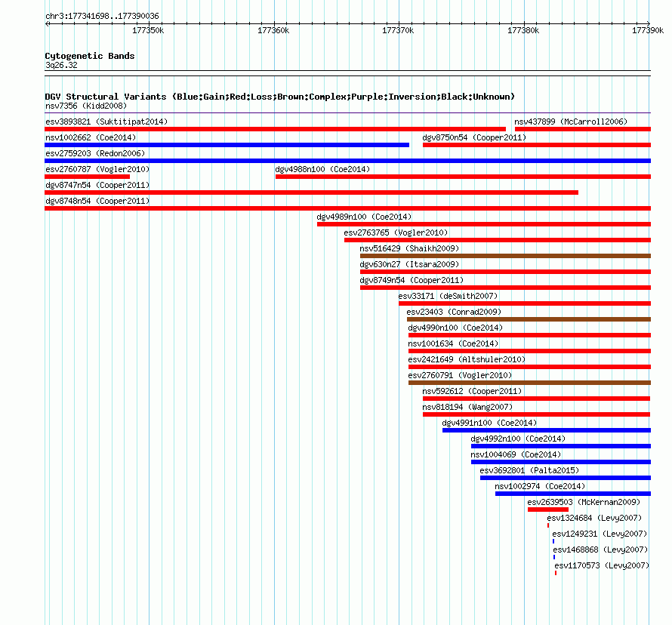Select the esv2760791 (Vogler2010) label
672x625 pixels.
click(x=460, y=375)
